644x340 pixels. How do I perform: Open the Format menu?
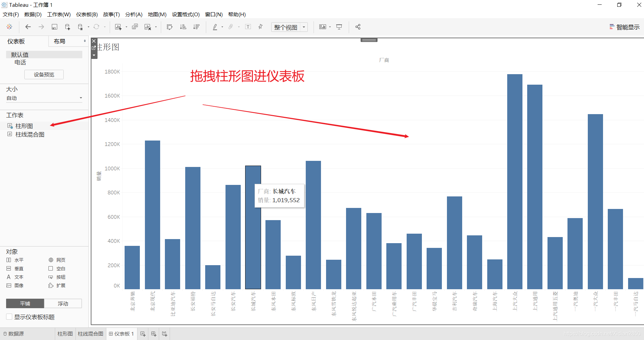pos(186,15)
